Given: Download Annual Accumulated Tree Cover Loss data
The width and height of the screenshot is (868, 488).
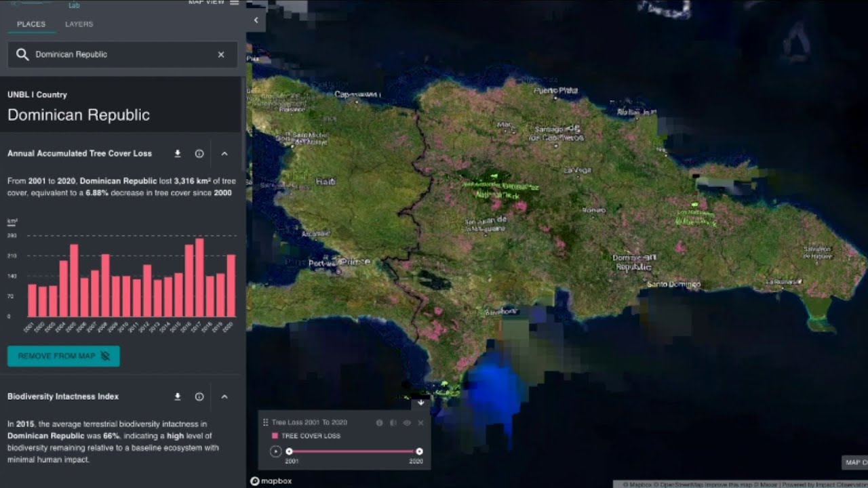Looking at the screenshot, I should coord(178,153).
